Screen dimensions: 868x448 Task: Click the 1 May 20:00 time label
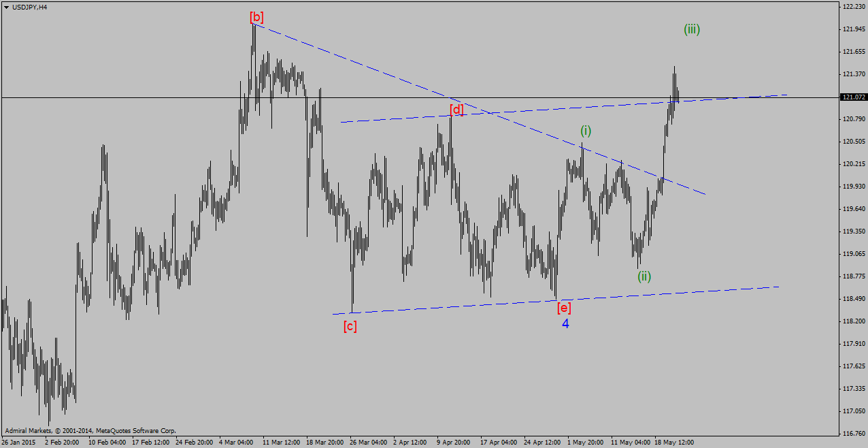[x=585, y=442]
